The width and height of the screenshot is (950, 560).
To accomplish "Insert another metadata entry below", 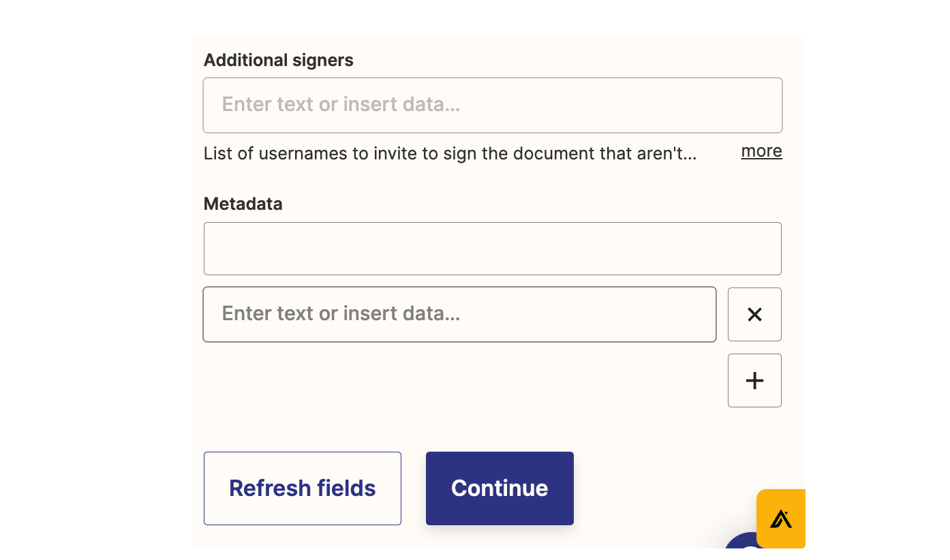I will point(754,380).
